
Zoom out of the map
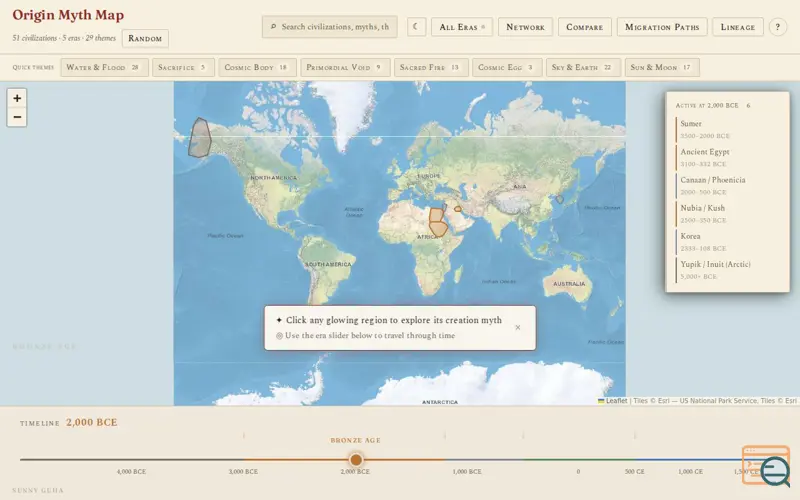(17, 117)
